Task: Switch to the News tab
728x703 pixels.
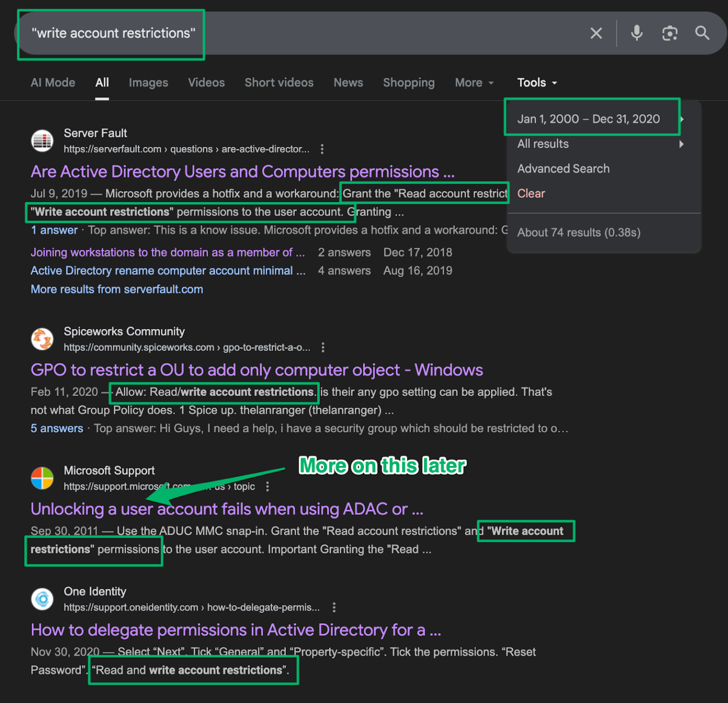Action: (x=348, y=83)
